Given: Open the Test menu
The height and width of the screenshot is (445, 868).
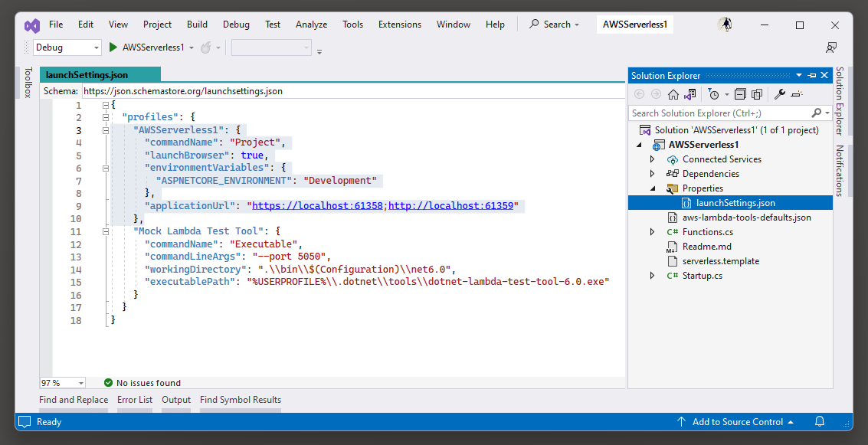Looking at the screenshot, I should click(273, 25).
